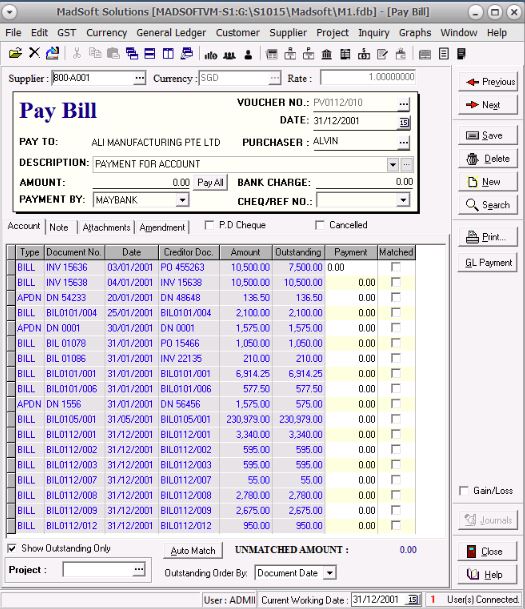Click the single person toolbar icon
The height and width of the screenshot is (609, 525).
pyautogui.click(x=248, y=55)
